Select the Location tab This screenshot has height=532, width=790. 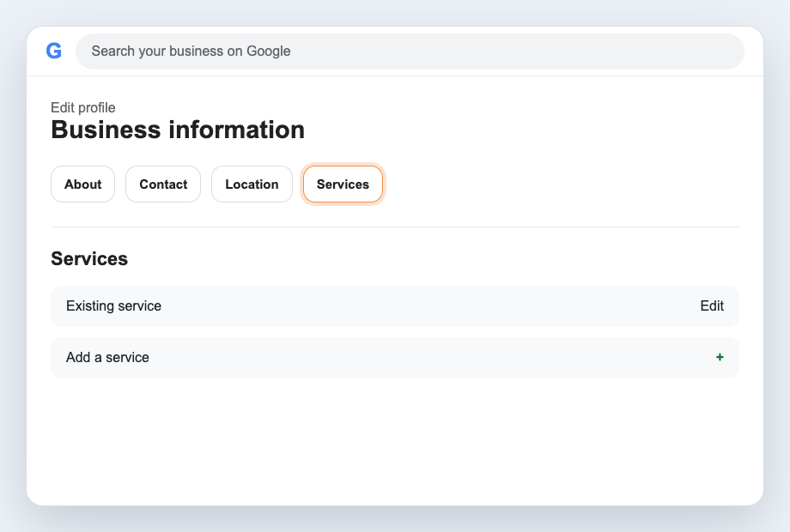[x=252, y=184]
